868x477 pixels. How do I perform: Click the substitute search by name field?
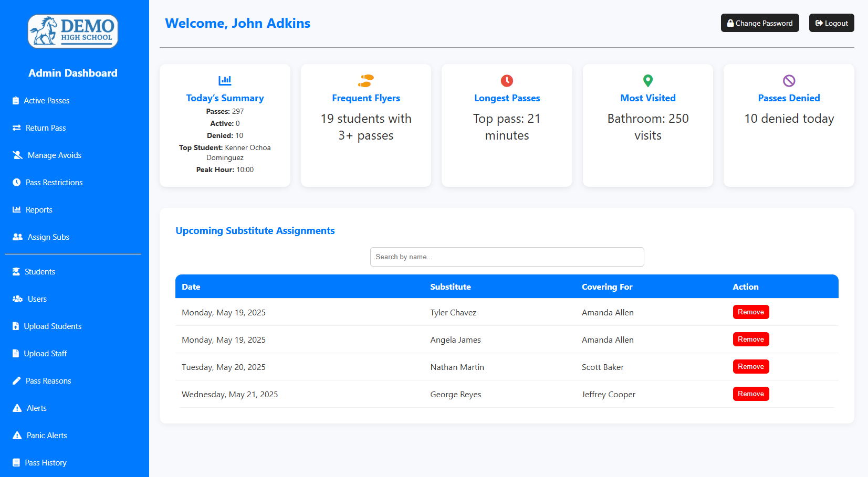tap(506, 257)
